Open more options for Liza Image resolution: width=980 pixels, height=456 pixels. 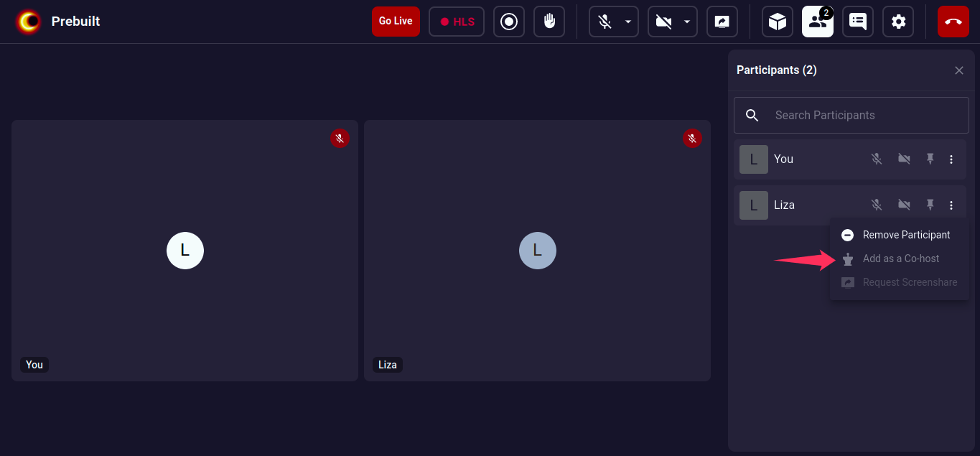(x=951, y=205)
